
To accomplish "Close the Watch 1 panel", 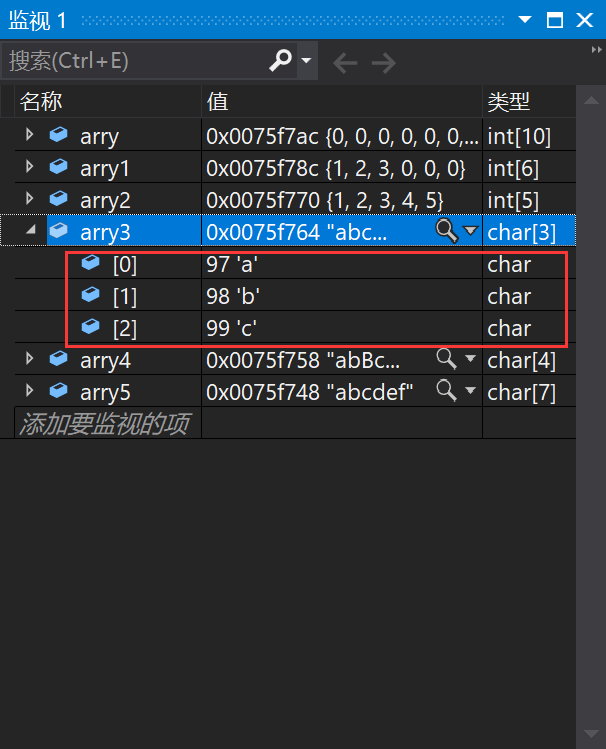I will click(585, 20).
